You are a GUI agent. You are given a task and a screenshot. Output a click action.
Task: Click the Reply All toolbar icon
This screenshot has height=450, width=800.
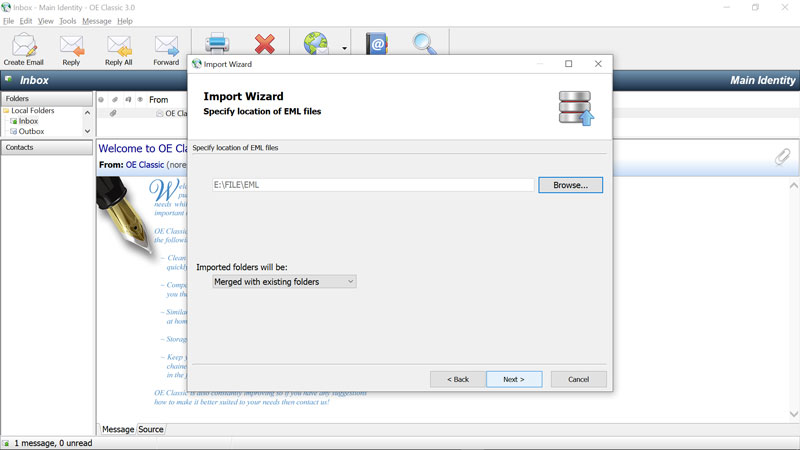click(118, 49)
